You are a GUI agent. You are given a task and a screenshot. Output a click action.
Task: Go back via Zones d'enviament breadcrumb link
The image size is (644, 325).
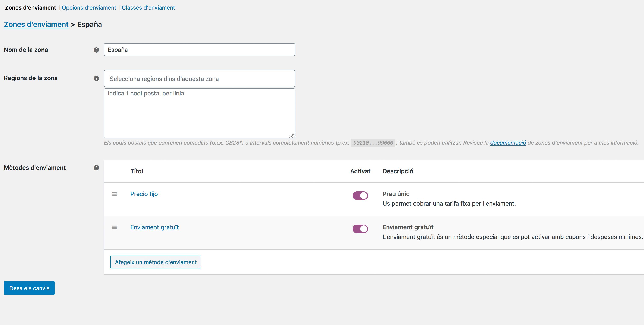(36, 25)
